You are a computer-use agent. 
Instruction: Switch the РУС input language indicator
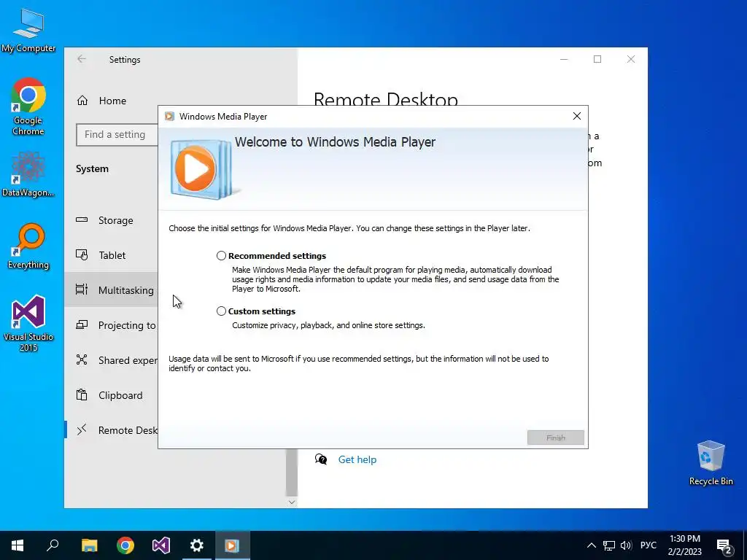click(648, 545)
